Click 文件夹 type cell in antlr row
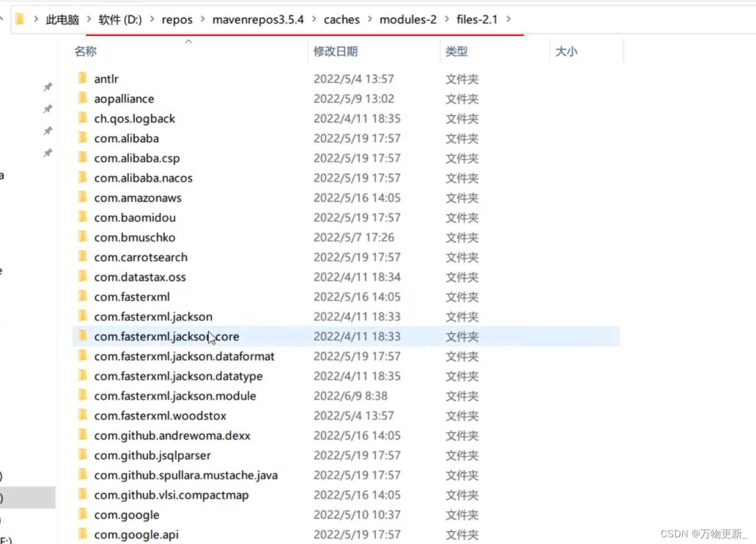 tap(462, 79)
